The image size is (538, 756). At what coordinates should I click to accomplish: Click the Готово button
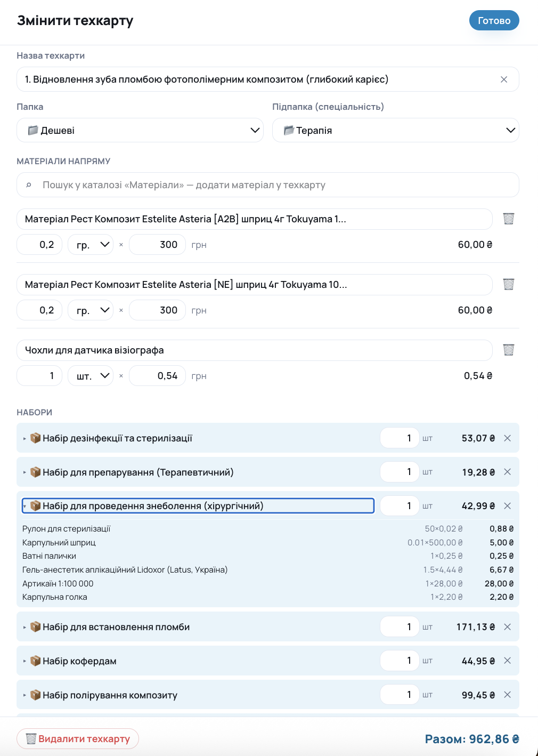[x=494, y=20]
